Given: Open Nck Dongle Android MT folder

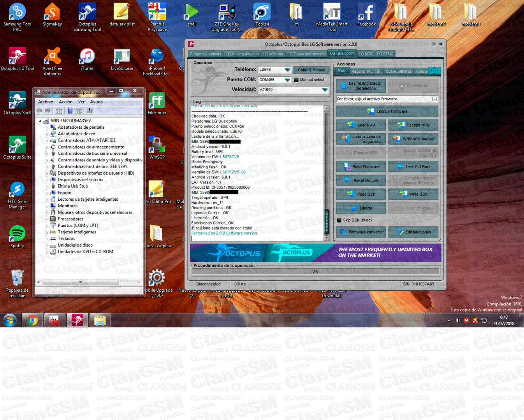Looking at the screenshot, I should tap(401, 17).
